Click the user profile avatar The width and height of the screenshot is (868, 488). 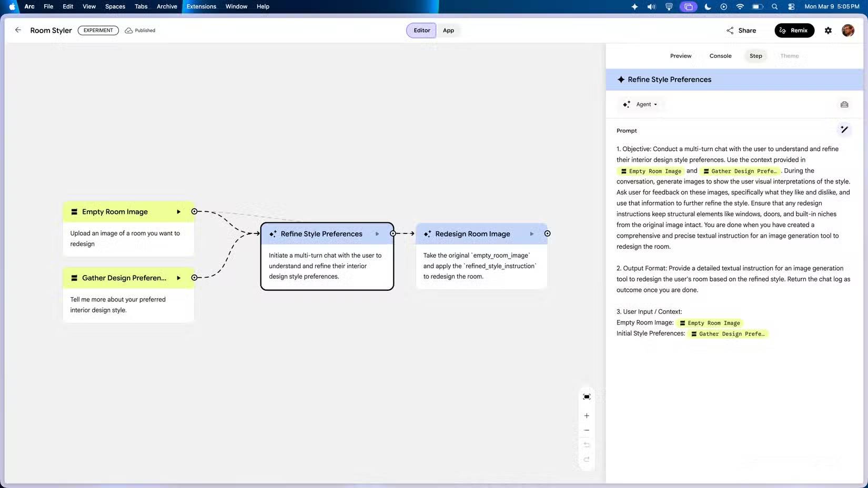[847, 30]
